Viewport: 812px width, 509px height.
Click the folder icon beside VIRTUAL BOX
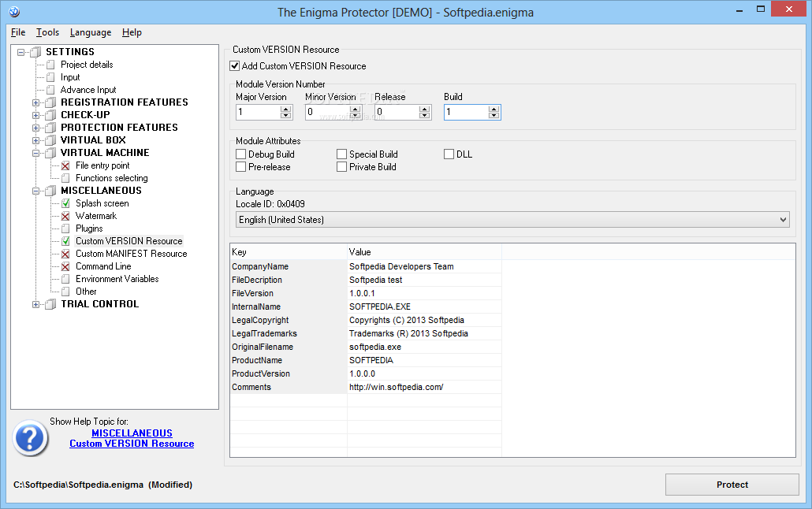click(50, 140)
